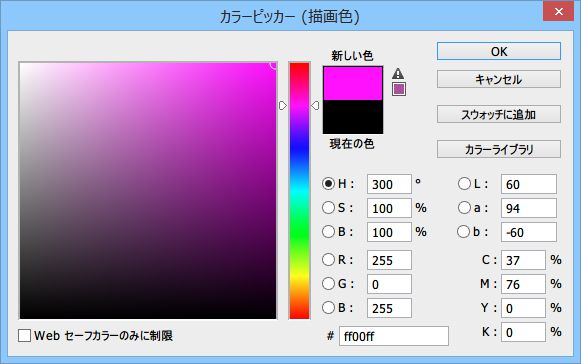Screen dimensions: 581x364
Task: Open カラーライブラリ color libraries
Action: [x=499, y=149]
